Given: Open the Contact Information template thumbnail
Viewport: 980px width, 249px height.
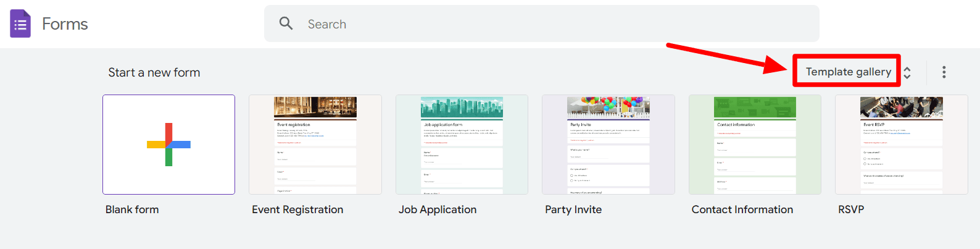Looking at the screenshot, I should click(755, 145).
